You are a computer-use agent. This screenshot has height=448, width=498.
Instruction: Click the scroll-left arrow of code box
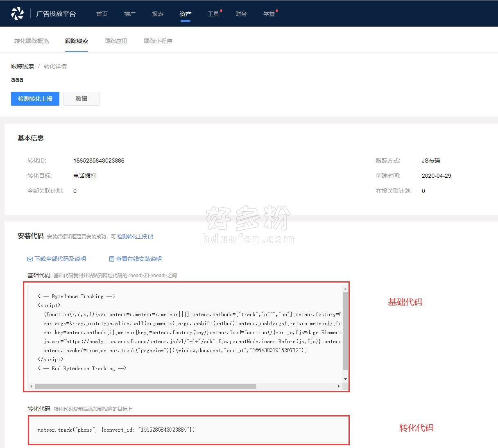pyautogui.click(x=31, y=386)
